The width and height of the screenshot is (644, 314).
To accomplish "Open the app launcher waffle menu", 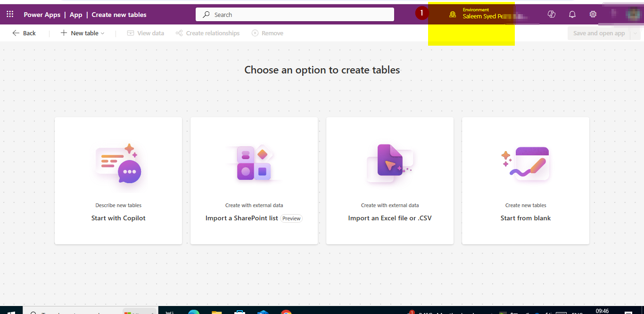I will (10, 15).
